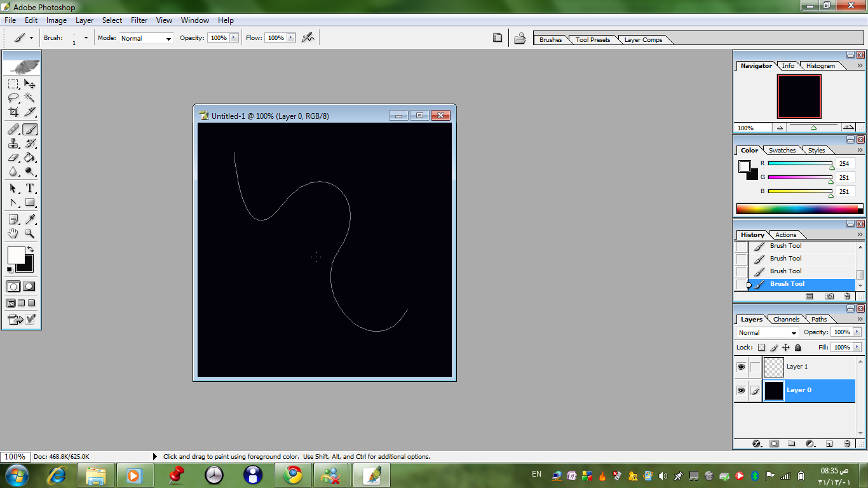Select the Horizontal Type tool
The height and width of the screenshot is (488, 868).
[x=29, y=189]
